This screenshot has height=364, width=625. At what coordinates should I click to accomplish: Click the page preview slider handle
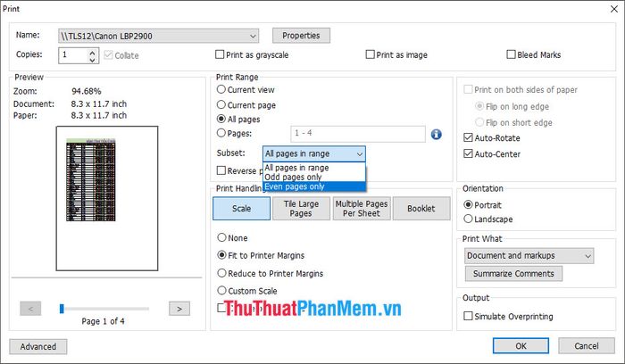coord(62,309)
